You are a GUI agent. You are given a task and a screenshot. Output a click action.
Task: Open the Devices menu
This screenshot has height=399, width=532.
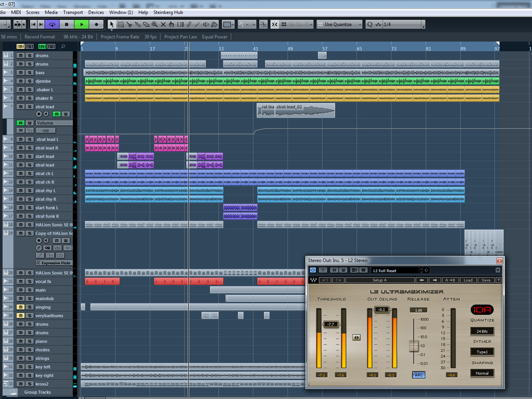(x=96, y=12)
